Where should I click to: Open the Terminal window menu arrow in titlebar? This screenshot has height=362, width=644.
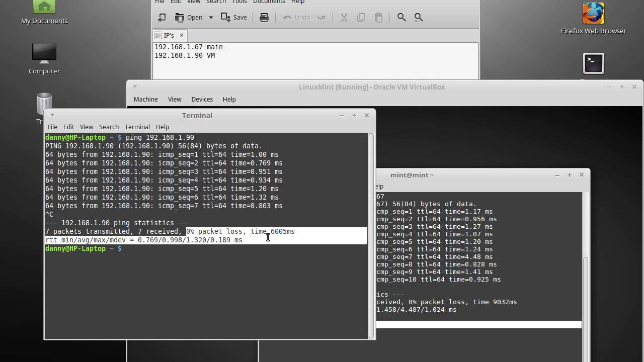[52, 115]
